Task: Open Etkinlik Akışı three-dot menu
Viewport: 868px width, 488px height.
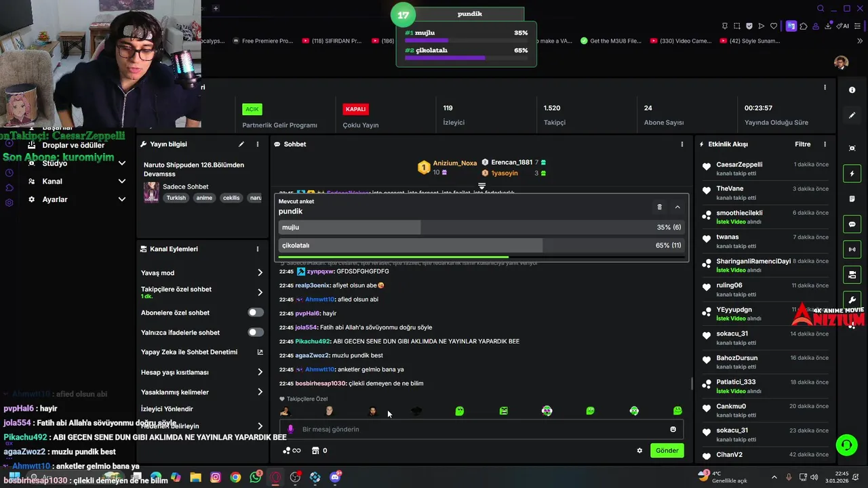Action: [x=825, y=144]
